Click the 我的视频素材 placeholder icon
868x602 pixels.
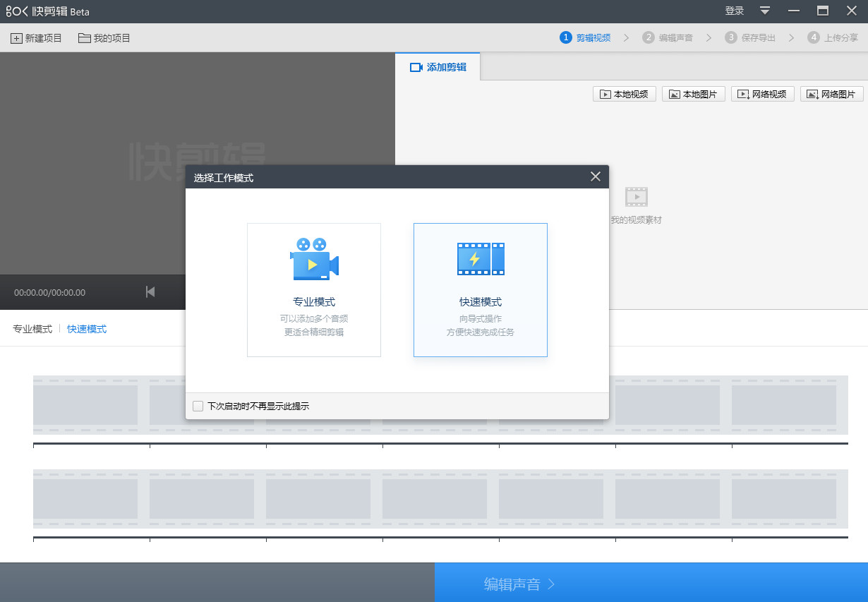[637, 197]
